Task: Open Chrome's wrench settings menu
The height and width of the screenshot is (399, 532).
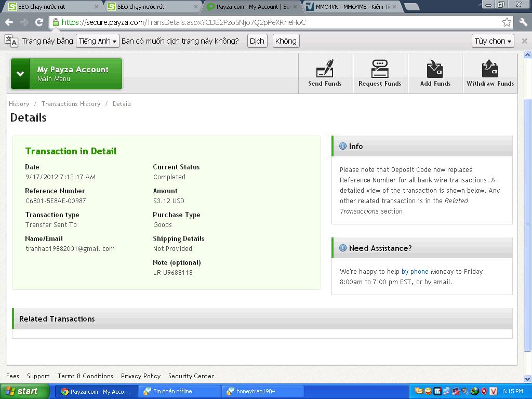Action: 523,22
